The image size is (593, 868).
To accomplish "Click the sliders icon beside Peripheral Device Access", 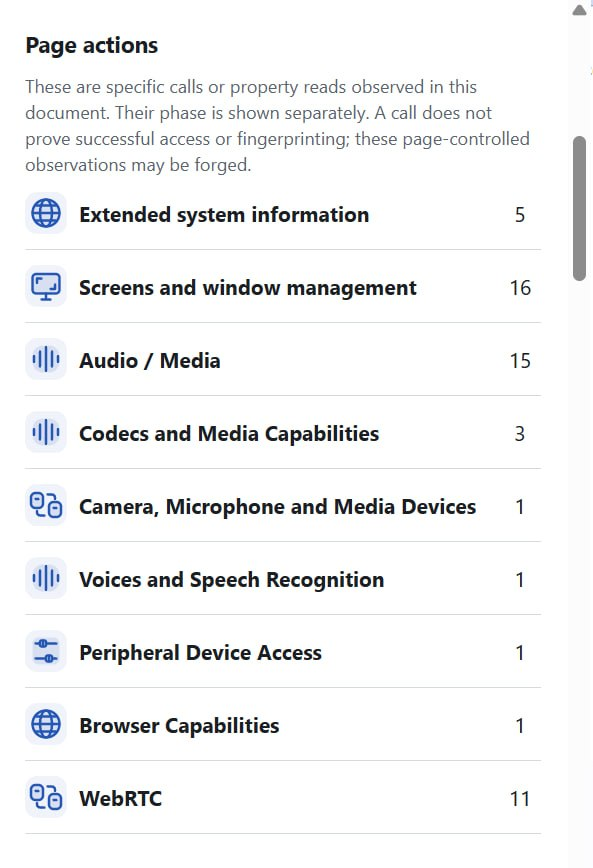I will click(x=46, y=652).
